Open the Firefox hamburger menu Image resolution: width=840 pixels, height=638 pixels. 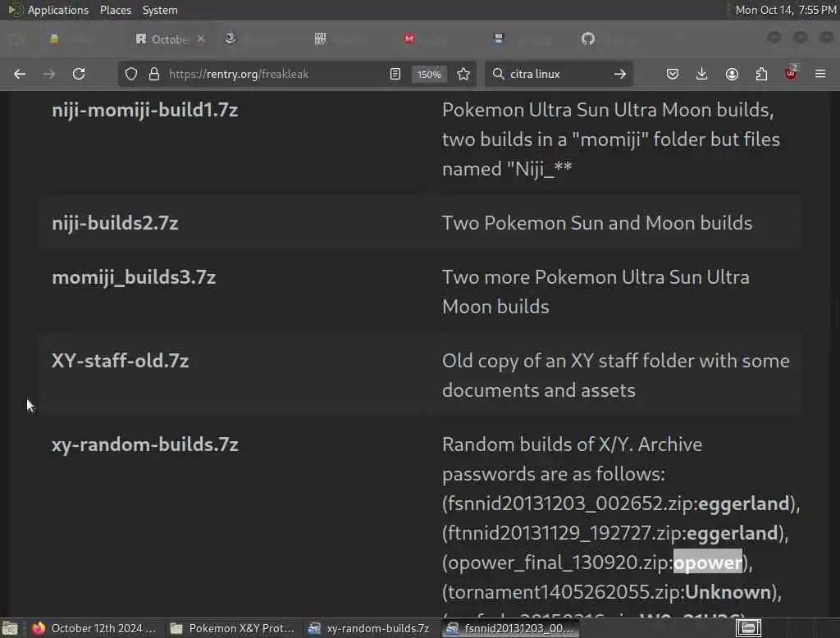click(820, 74)
